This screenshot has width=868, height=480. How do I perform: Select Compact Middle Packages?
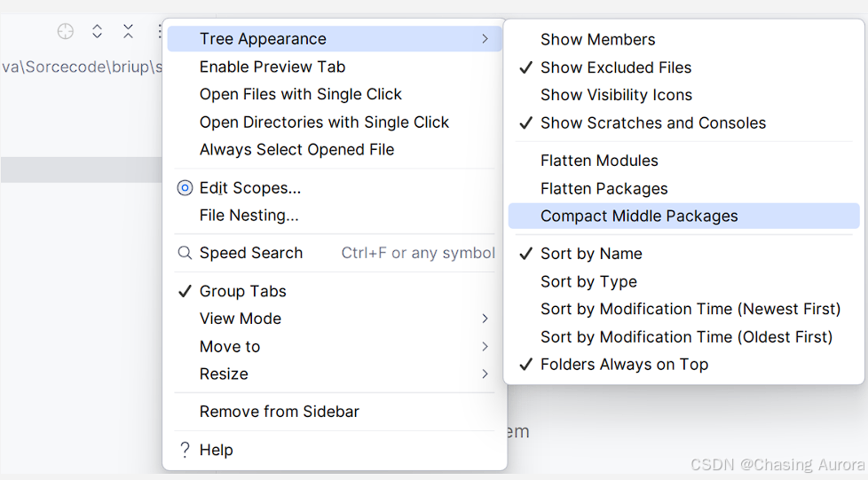(x=684, y=216)
